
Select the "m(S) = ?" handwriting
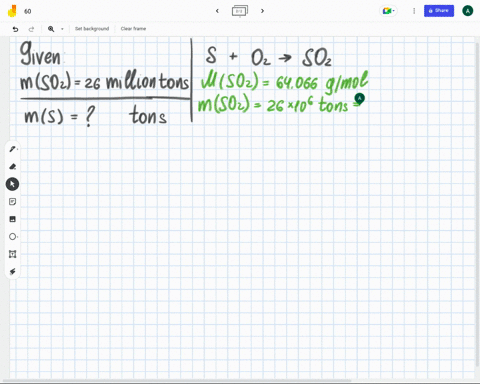click(x=59, y=116)
